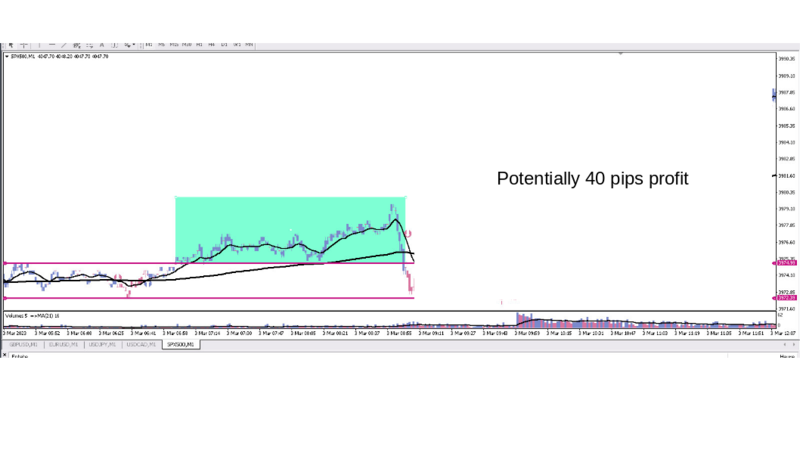Screen dimensions: 800x450
Task: Open the EURUSD,M1 chart tab
Action: pos(63,345)
